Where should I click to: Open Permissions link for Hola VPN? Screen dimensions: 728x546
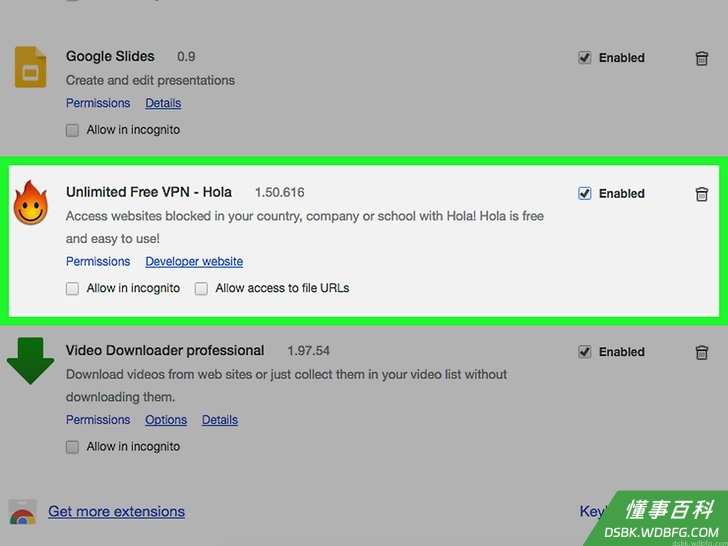(98, 261)
